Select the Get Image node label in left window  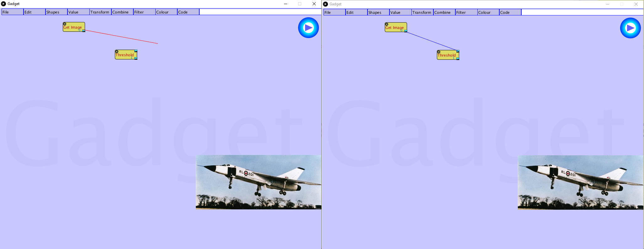73,27
